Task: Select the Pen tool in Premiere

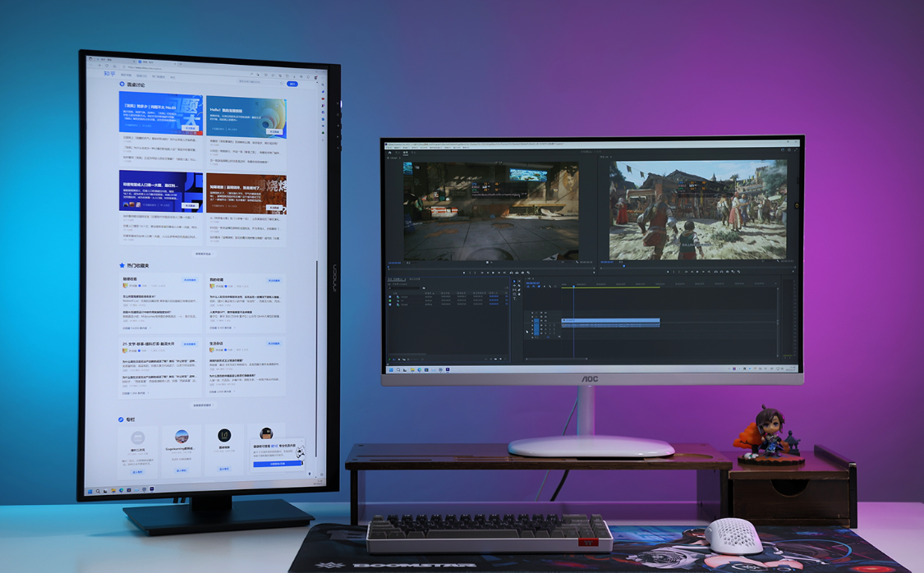Action: click(519, 290)
